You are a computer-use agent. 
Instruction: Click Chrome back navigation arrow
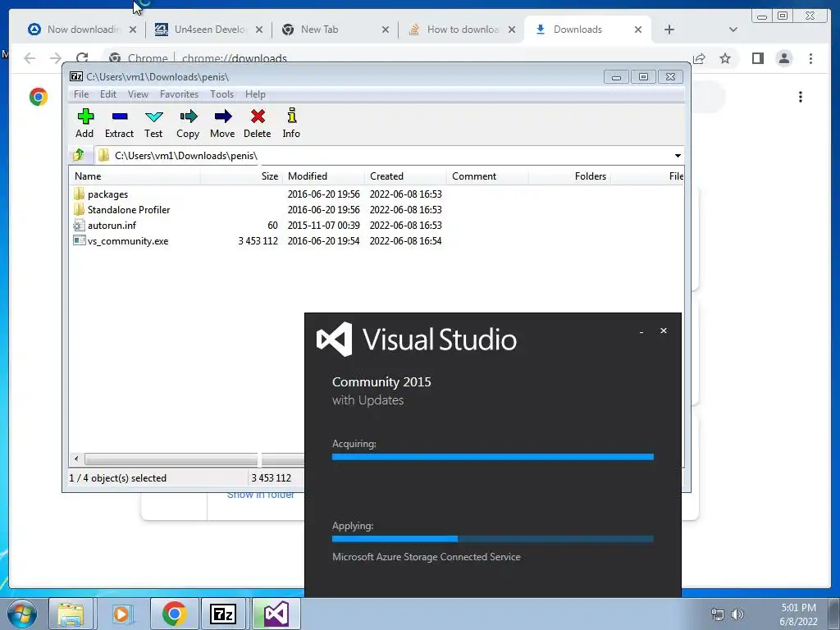[x=30, y=58]
